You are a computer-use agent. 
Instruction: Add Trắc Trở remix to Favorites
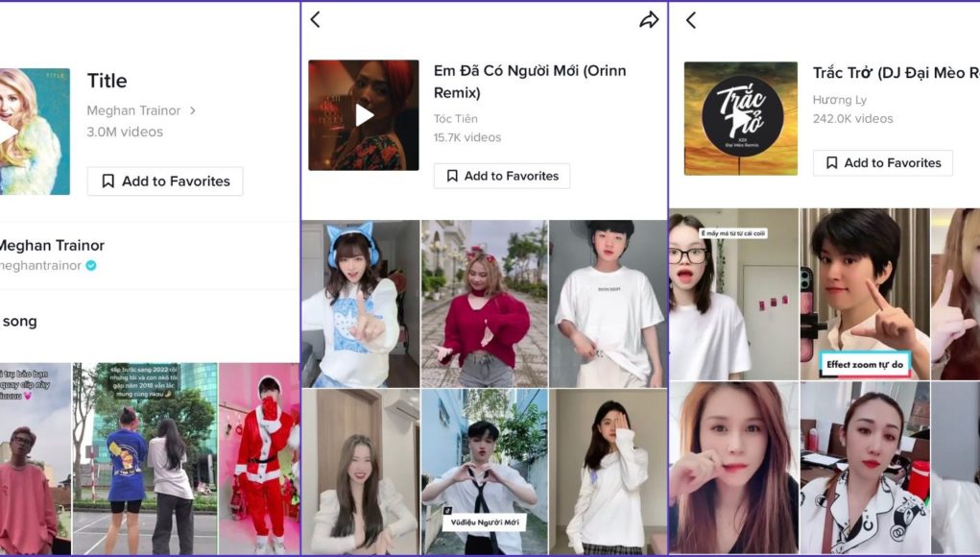point(882,163)
